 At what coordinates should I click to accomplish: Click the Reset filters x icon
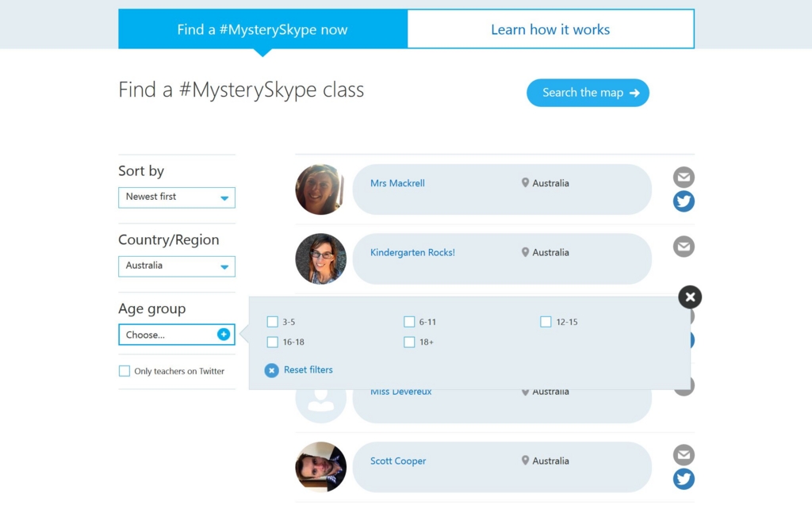coord(271,370)
